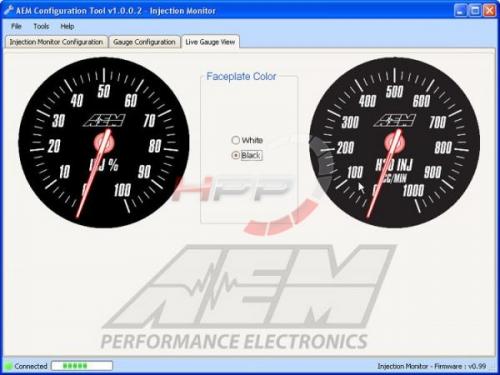
Task: Switch to Gauge Configuration tab
Action: pos(144,42)
